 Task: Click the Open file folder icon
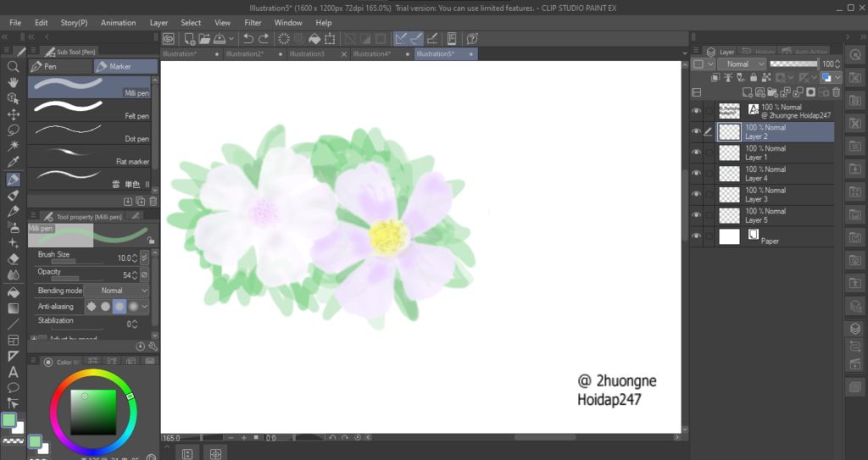204,39
